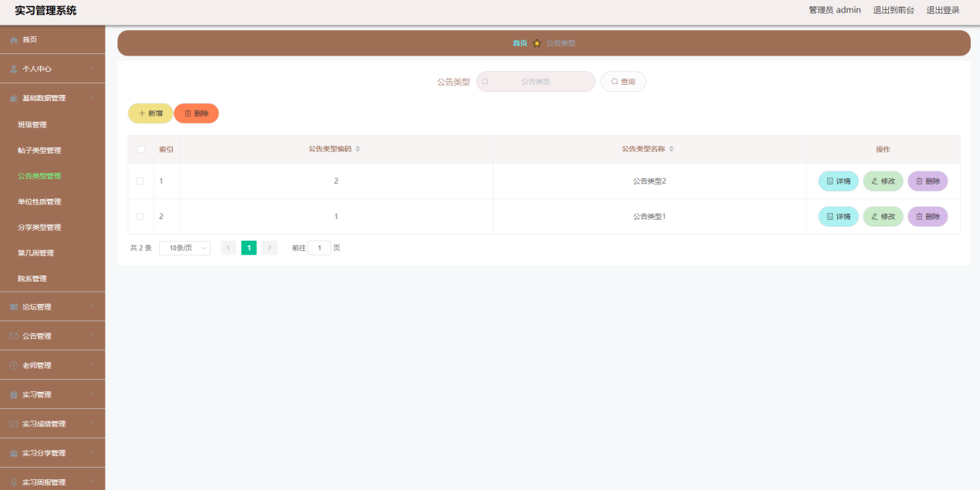Click the magnifier icon inside the 公告类型 search box

pos(485,80)
